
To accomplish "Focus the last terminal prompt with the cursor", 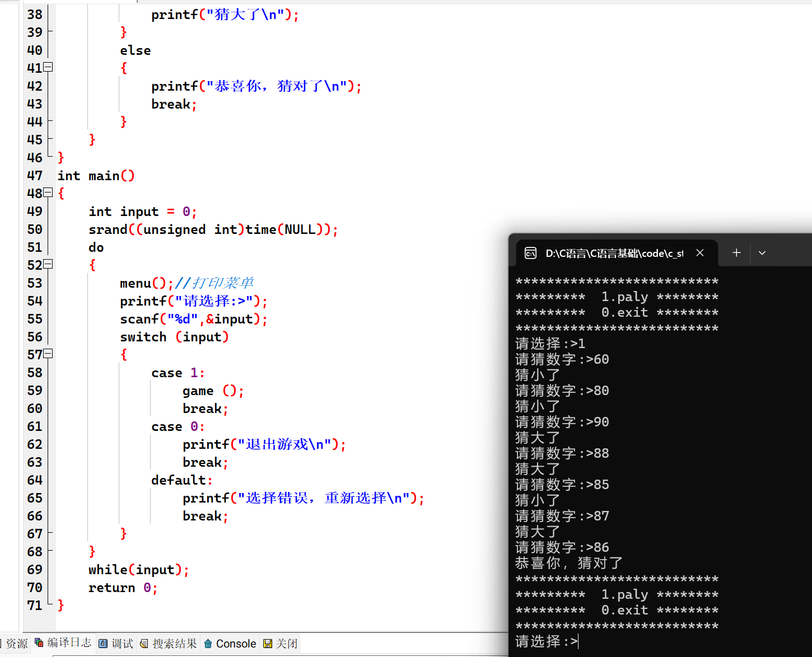I will point(547,641).
